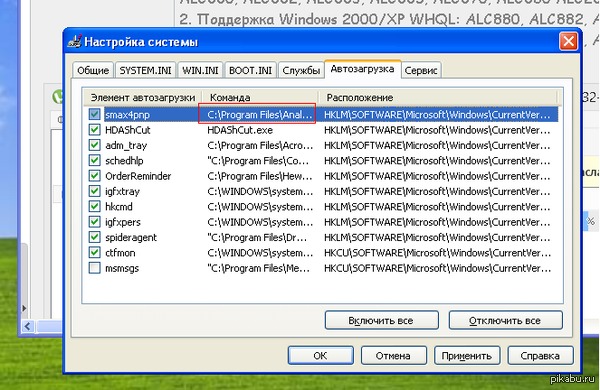Viewport: 600px width, 390px height.
Task: Select the smax4pnp row name
Action: (127, 114)
